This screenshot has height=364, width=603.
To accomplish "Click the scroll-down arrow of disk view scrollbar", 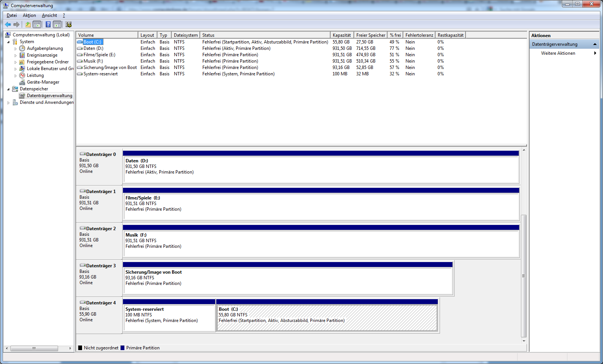I will [x=524, y=341].
